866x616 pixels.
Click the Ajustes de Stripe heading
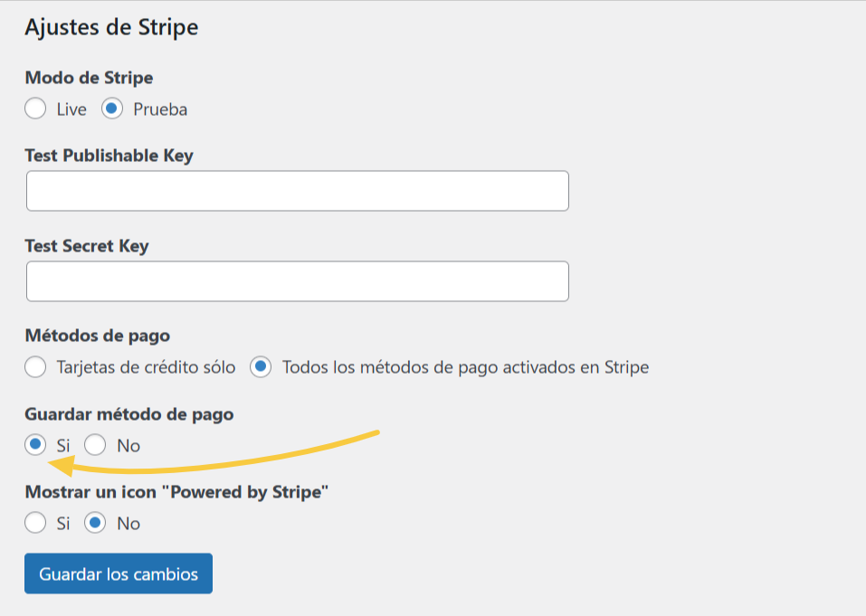110,27
